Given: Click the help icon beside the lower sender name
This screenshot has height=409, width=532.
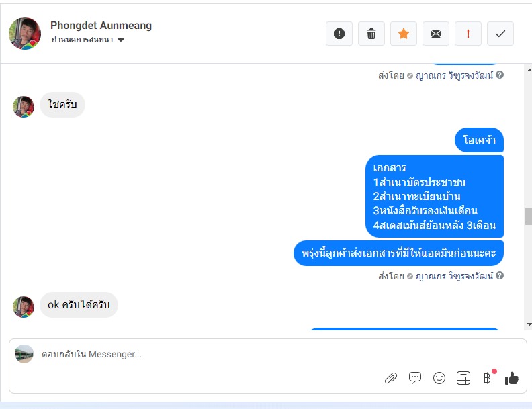Looking at the screenshot, I should pyautogui.click(x=500, y=276).
